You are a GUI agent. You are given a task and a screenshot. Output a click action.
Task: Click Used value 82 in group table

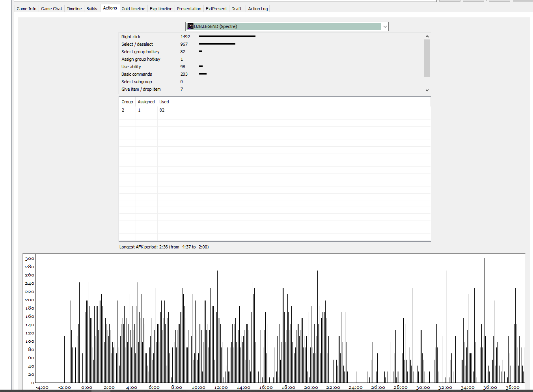coord(162,110)
